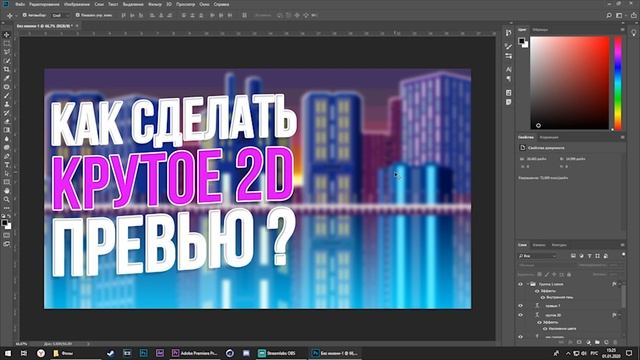Open the layer filter kind dropdown

(538, 256)
